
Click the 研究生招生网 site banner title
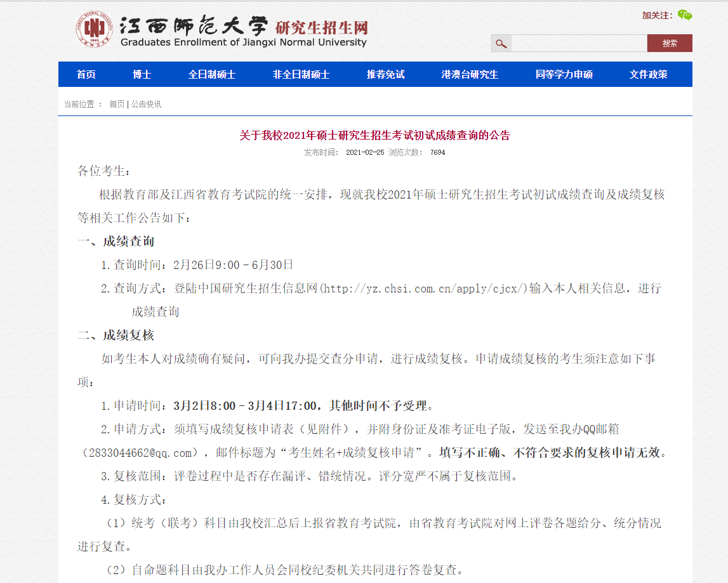pos(321,26)
